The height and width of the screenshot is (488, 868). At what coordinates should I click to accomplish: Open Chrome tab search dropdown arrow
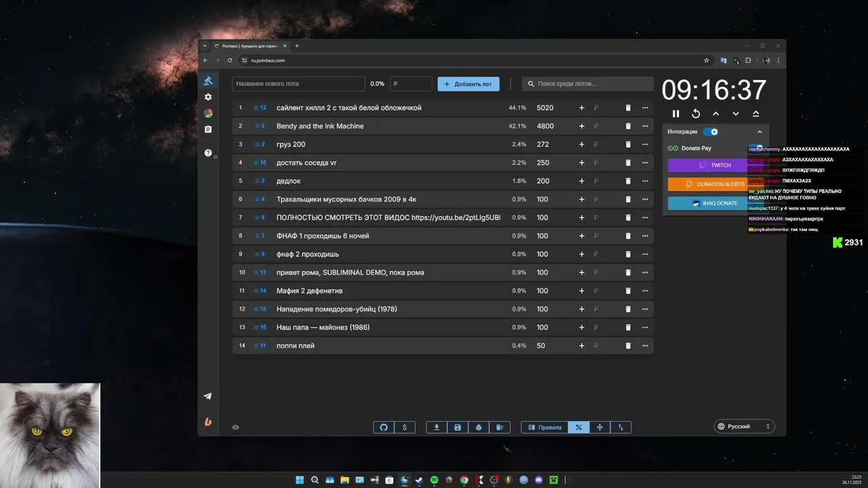pyautogui.click(x=205, y=46)
